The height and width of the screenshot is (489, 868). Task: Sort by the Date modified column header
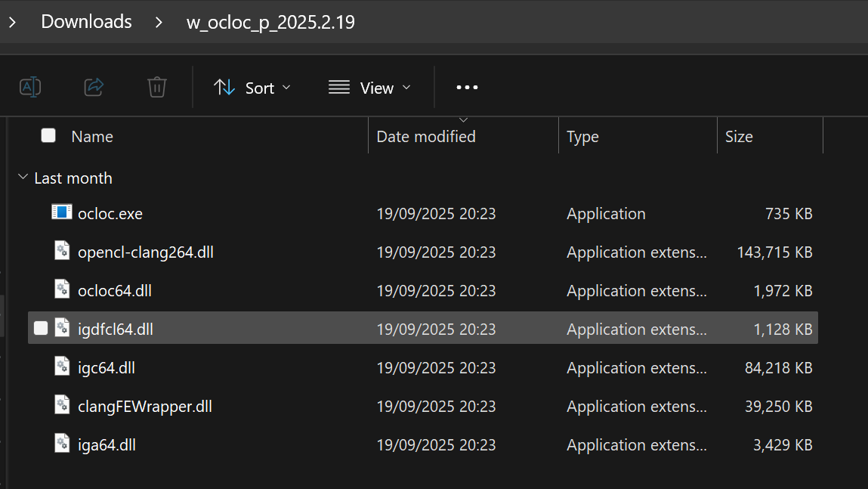[x=426, y=136]
